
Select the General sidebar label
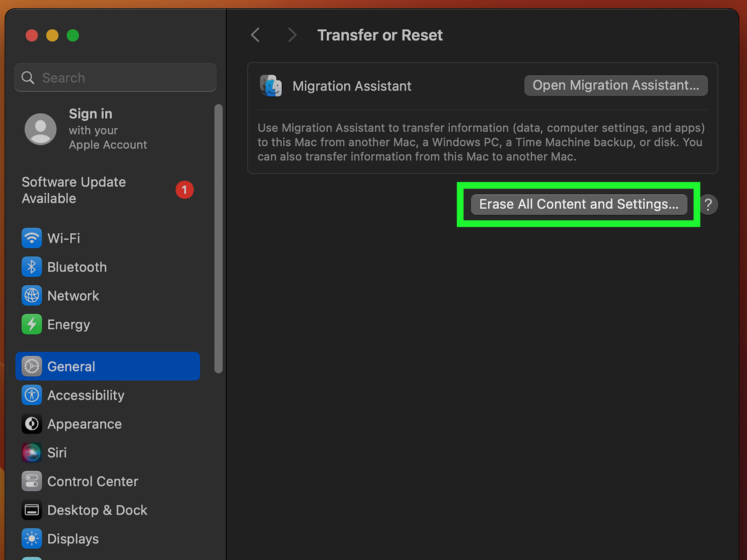[71, 367]
